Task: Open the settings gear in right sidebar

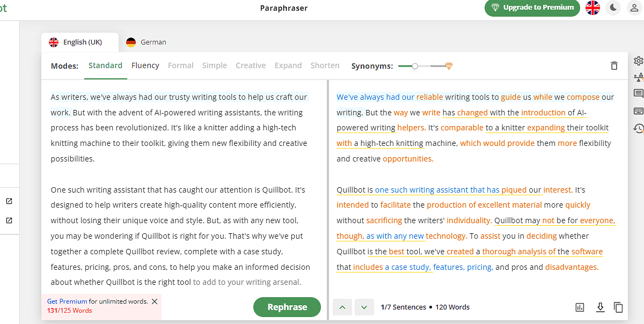Action: (638, 61)
